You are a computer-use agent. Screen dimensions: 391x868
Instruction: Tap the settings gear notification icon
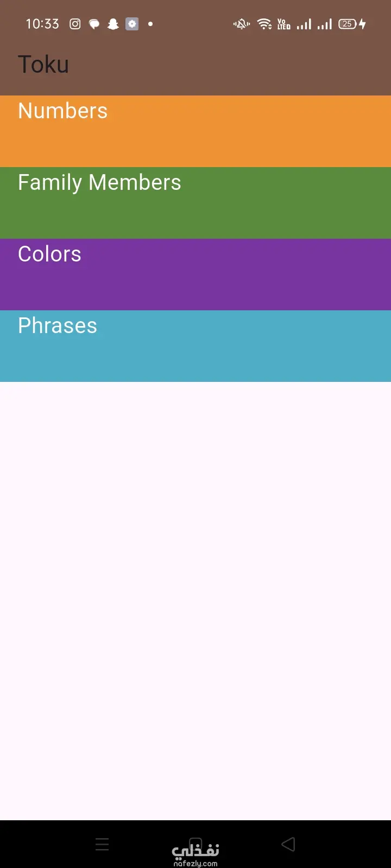(x=132, y=24)
